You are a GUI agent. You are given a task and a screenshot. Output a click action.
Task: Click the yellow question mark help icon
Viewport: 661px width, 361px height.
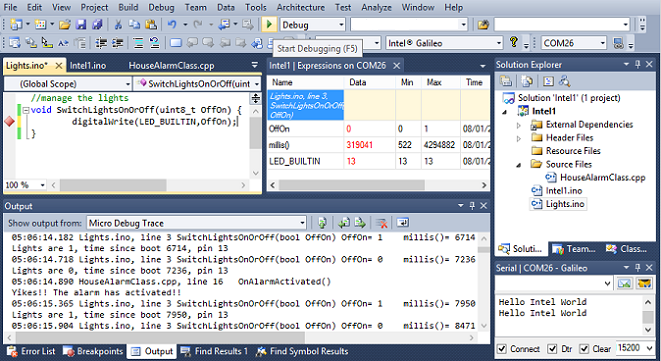click(x=513, y=42)
